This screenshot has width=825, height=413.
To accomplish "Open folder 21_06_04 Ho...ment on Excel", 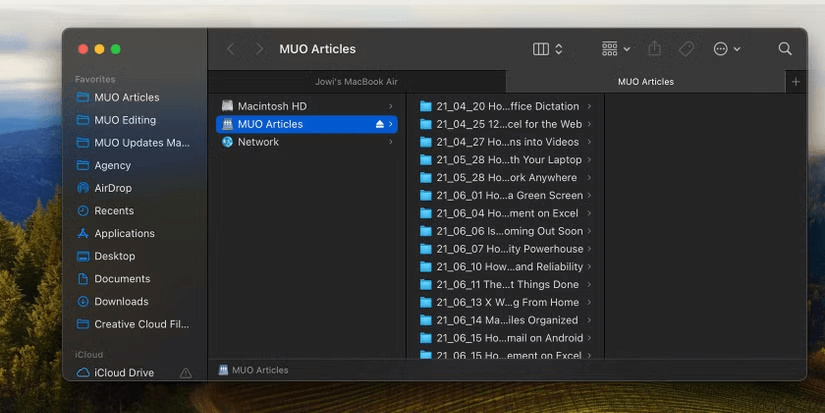I will pyautogui.click(x=506, y=213).
